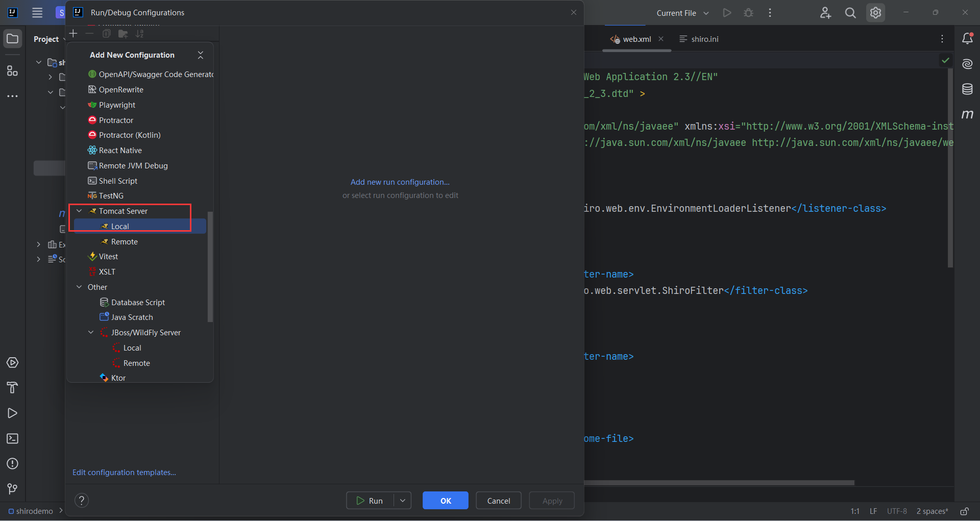Select OpenRewrite configuration type
Viewport: 980px width, 521px height.
[x=116, y=90]
